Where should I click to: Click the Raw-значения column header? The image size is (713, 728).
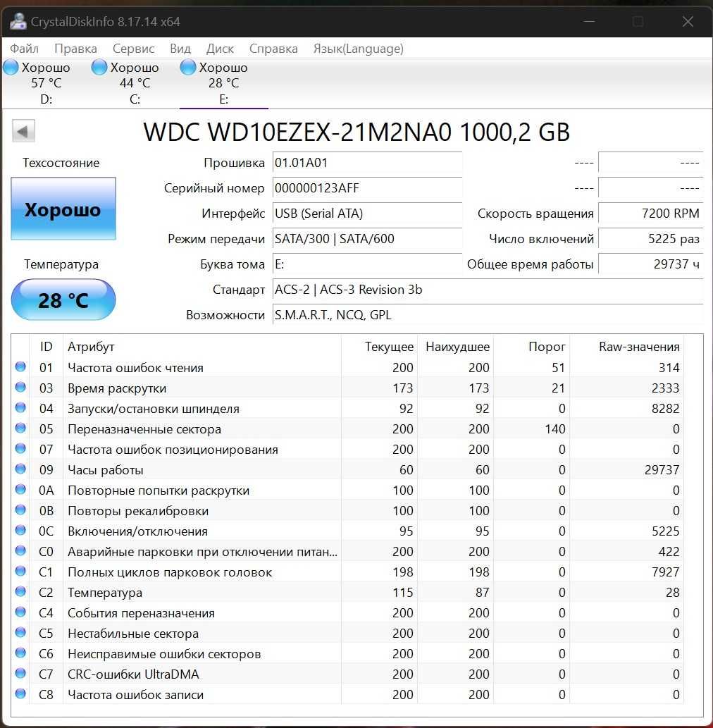626,346
